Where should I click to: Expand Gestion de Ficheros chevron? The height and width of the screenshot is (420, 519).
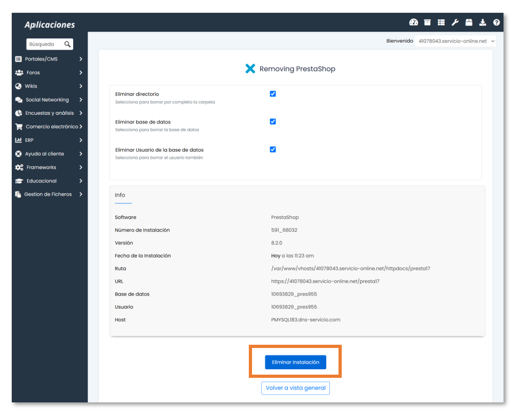coord(81,194)
